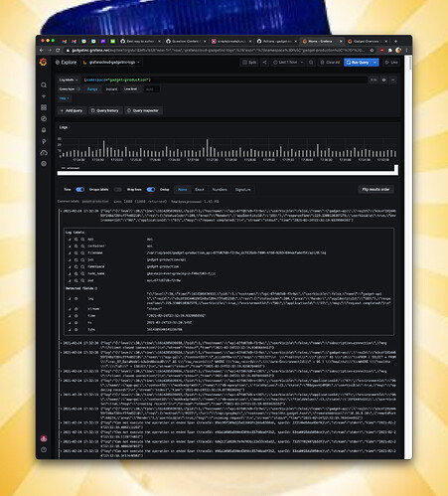Toggle the Time switch

coord(80,190)
